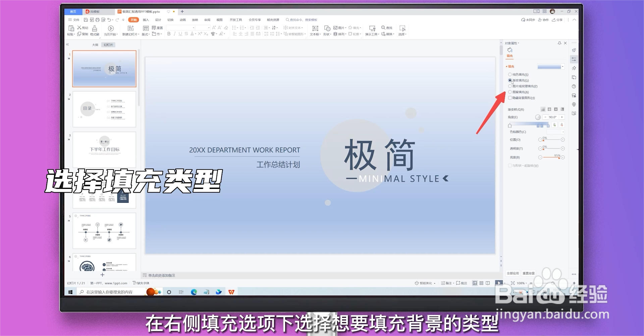The width and height of the screenshot is (644, 336).
Task: Click the star icon in right sidebar
Action: [574, 68]
